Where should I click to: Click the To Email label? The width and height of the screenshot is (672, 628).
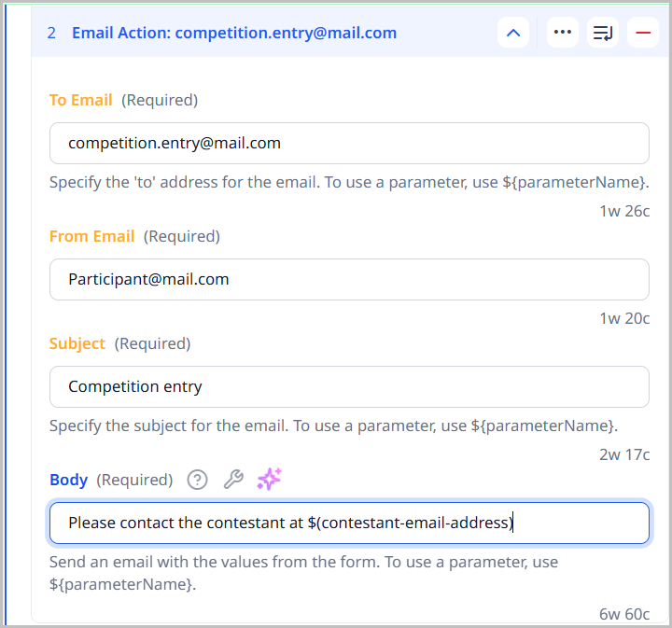tap(81, 100)
